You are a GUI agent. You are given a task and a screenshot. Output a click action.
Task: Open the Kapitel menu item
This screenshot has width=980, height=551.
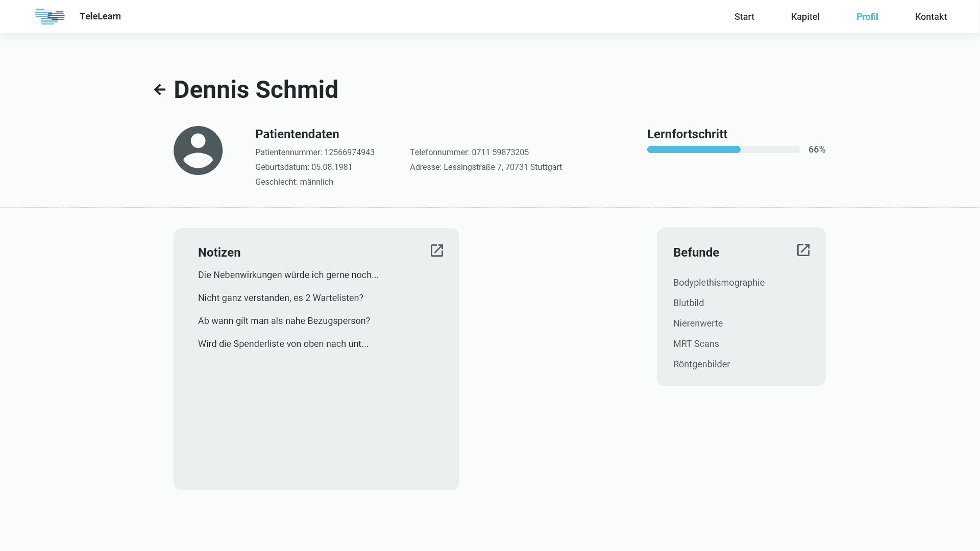(x=805, y=17)
